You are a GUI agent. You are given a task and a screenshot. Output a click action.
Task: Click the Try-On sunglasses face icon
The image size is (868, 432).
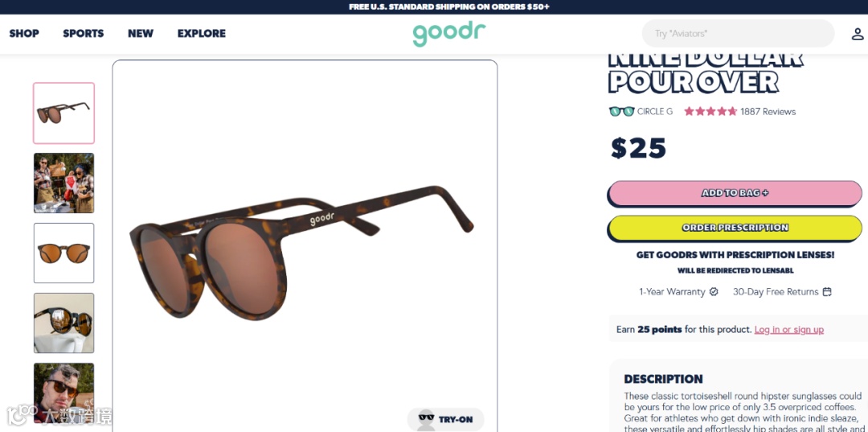426,420
